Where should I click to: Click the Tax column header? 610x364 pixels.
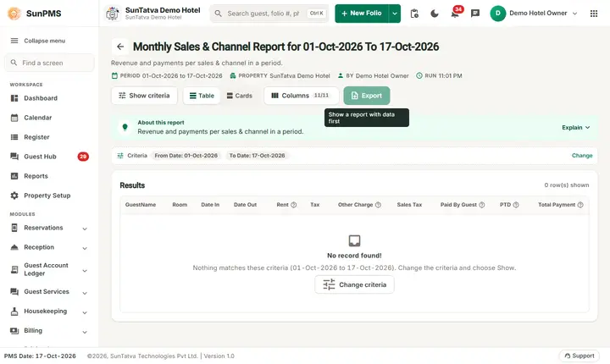[x=314, y=205]
